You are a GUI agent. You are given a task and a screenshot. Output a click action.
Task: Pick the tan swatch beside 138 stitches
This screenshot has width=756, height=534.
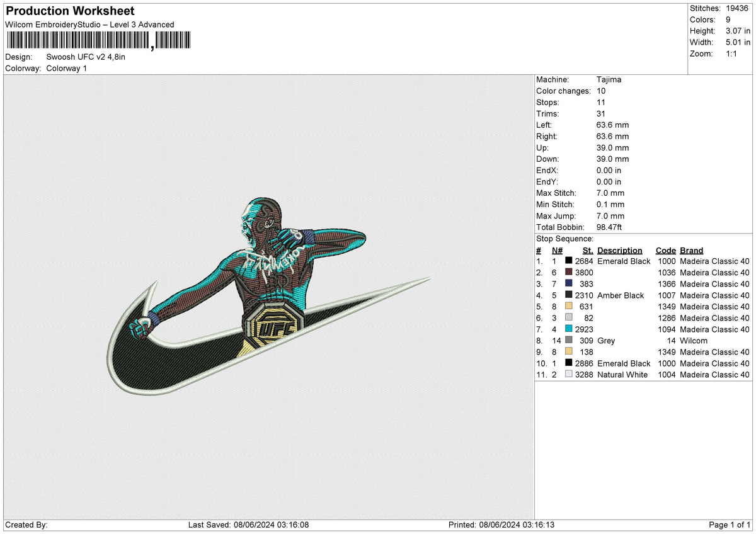pos(569,352)
